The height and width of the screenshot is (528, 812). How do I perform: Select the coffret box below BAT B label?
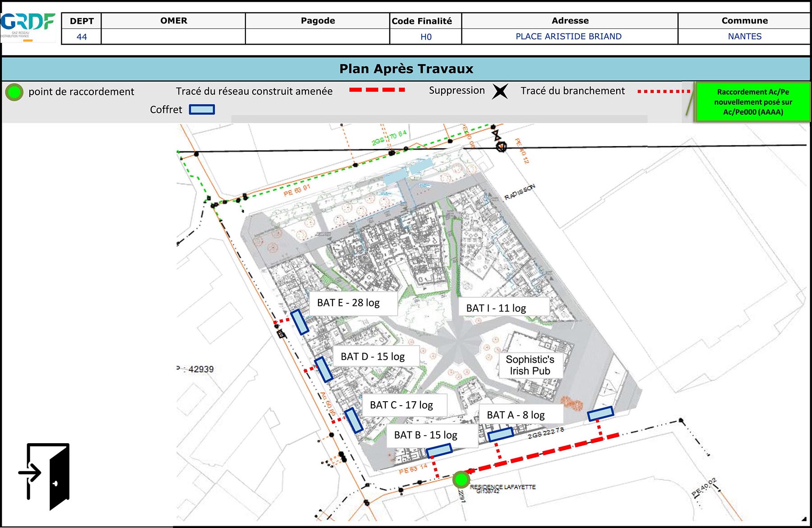tap(439, 450)
